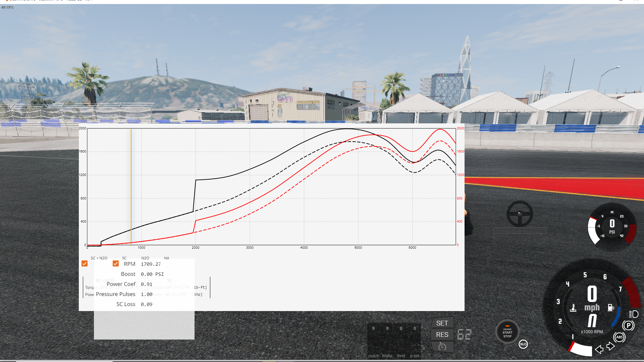The width and height of the screenshot is (644, 362).
Task: Click the N2O column label
Action: (145, 258)
